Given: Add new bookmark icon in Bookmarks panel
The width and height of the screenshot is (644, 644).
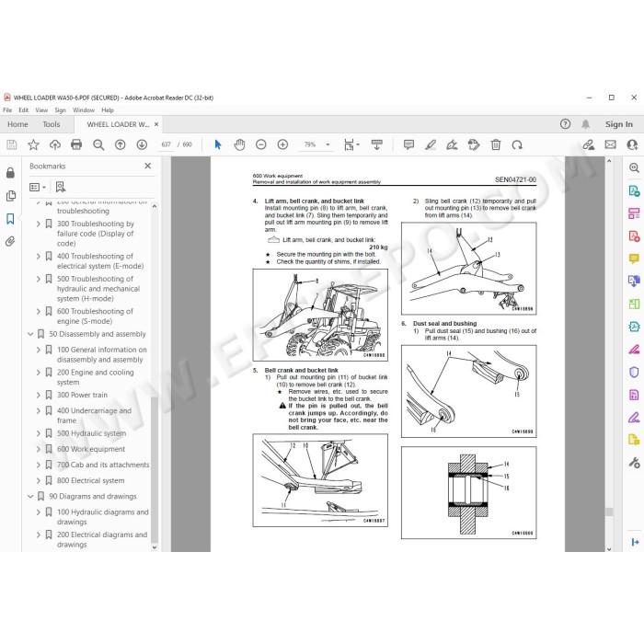Looking at the screenshot, I should point(61,188).
